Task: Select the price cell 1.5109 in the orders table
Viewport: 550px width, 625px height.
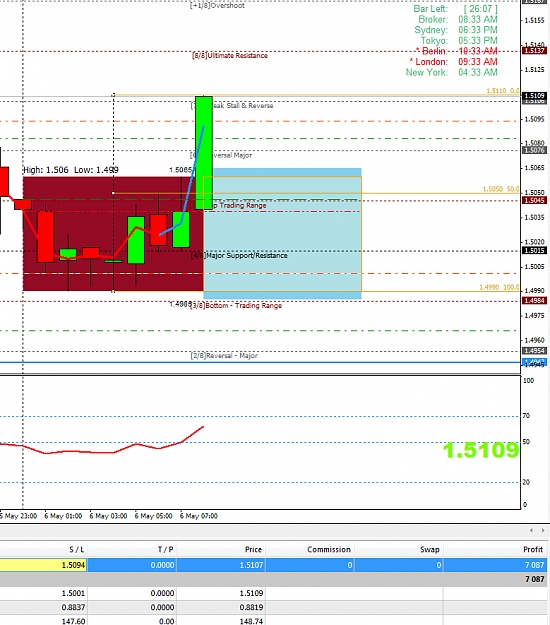Action: (251, 593)
